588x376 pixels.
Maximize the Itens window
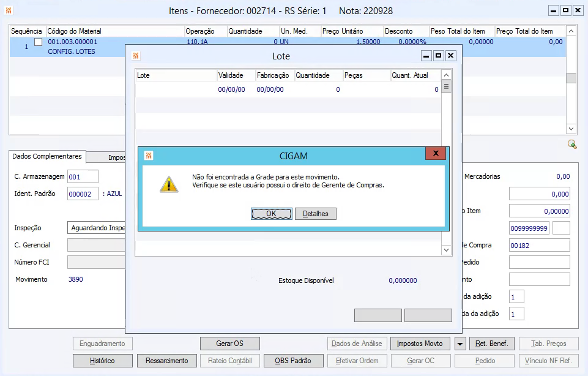(x=565, y=10)
